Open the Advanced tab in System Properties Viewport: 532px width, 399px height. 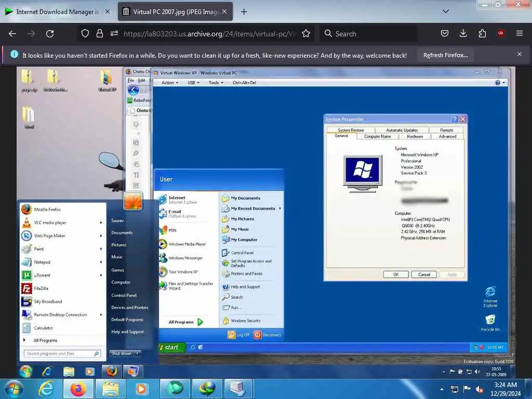pyautogui.click(x=447, y=137)
